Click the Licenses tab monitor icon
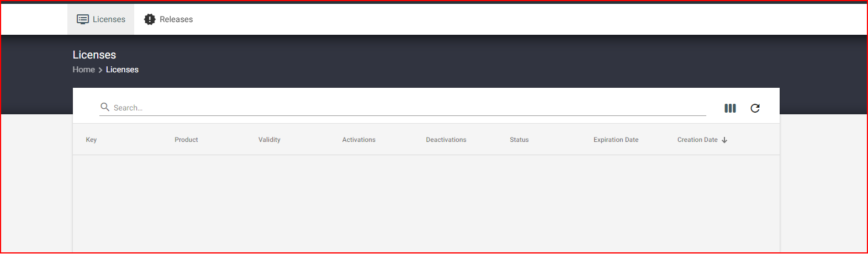 pyautogui.click(x=83, y=19)
